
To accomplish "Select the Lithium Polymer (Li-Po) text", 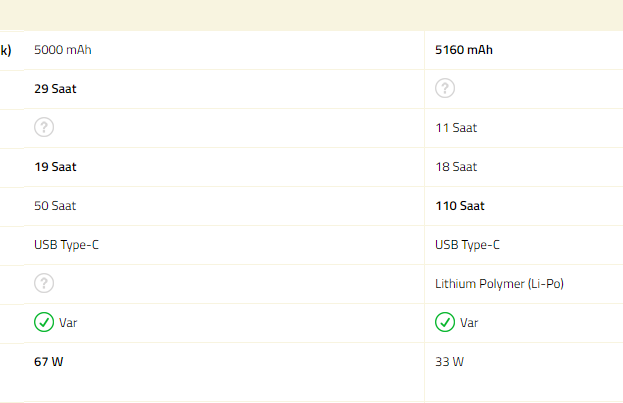I will click(x=499, y=283).
